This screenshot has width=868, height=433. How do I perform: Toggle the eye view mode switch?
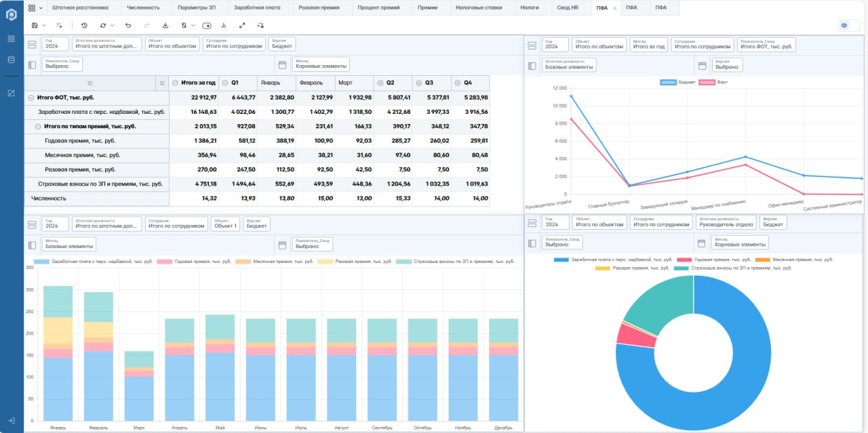click(844, 25)
